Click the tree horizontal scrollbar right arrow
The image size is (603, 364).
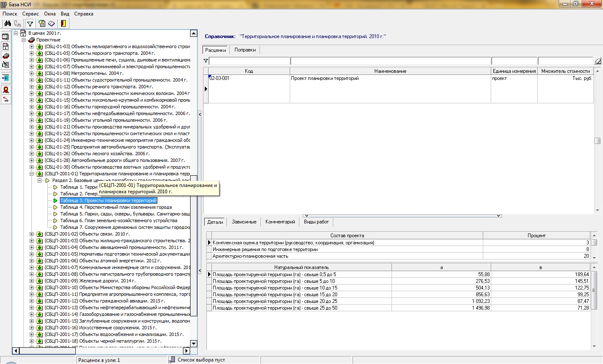click(187, 351)
